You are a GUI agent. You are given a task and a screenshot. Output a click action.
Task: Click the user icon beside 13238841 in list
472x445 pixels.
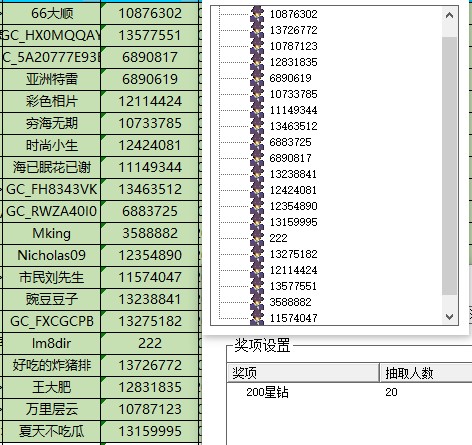click(257, 174)
